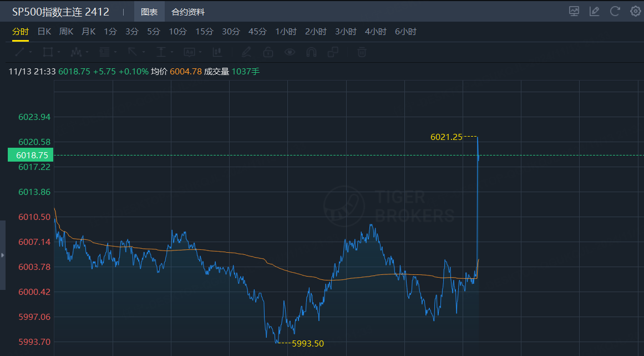The height and width of the screenshot is (356, 644).
Task: Toggle the copy drawings overlay icon
Action: pos(333,52)
